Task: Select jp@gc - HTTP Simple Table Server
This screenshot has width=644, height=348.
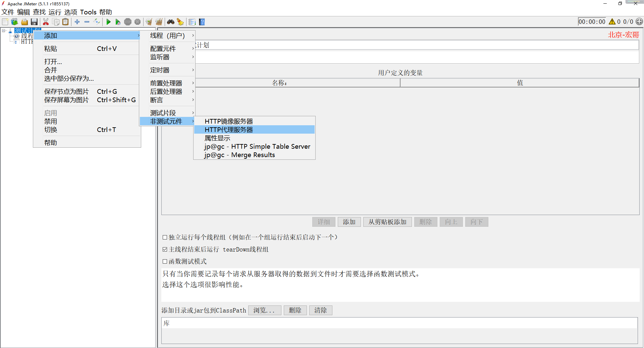Action: point(254,146)
